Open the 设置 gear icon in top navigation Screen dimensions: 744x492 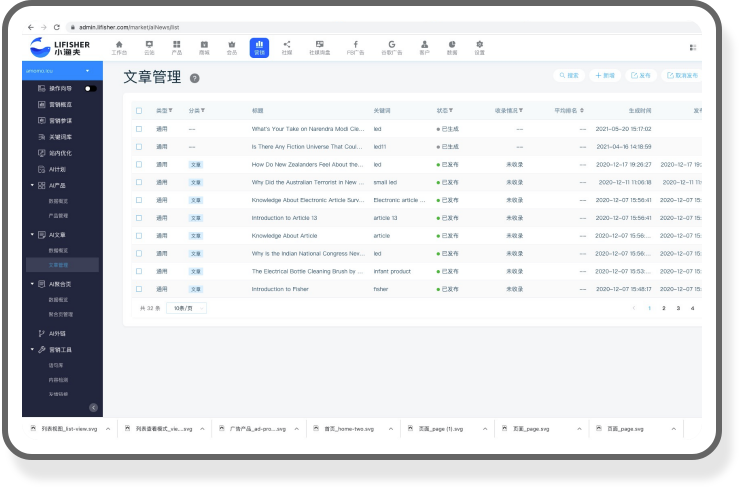click(x=479, y=47)
